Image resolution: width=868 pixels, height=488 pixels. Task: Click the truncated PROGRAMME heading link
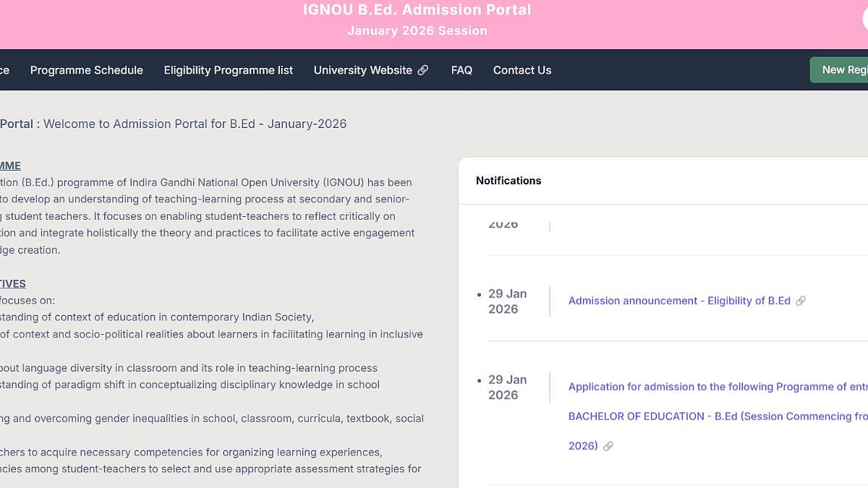[x=10, y=166]
